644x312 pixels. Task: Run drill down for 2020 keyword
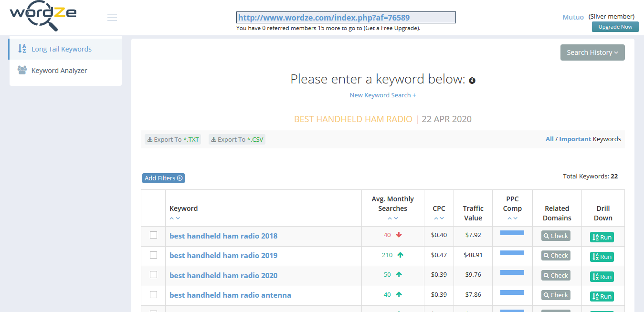pyautogui.click(x=602, y=277)
